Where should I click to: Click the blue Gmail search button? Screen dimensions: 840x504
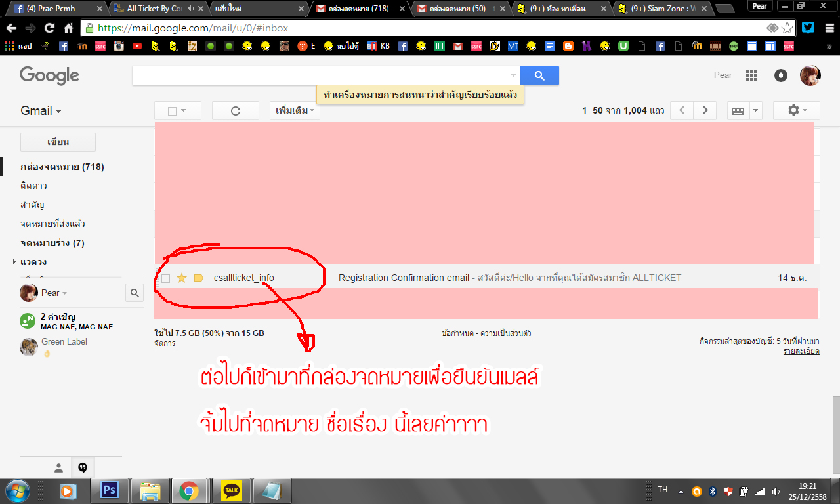pyautogui.click(x=539, y=75)
